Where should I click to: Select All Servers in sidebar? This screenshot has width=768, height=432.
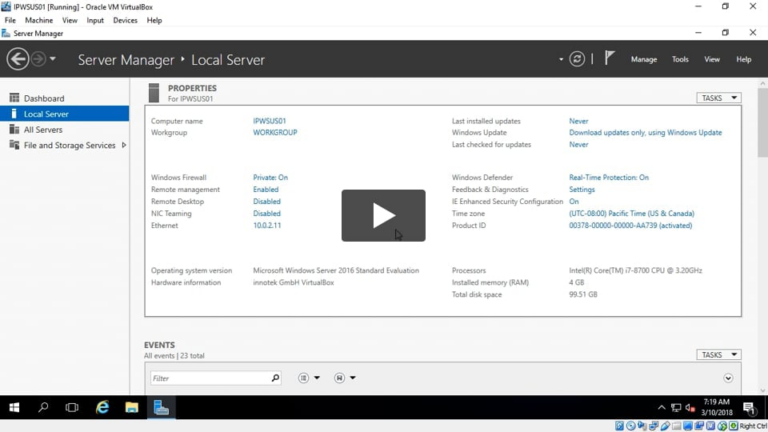43,130
